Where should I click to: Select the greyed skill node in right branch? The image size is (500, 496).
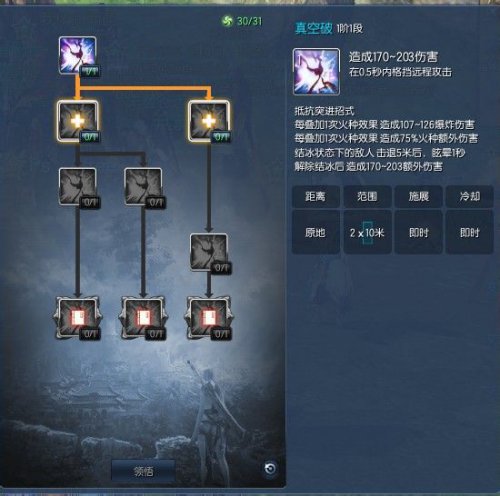click(x=209, y=252)
